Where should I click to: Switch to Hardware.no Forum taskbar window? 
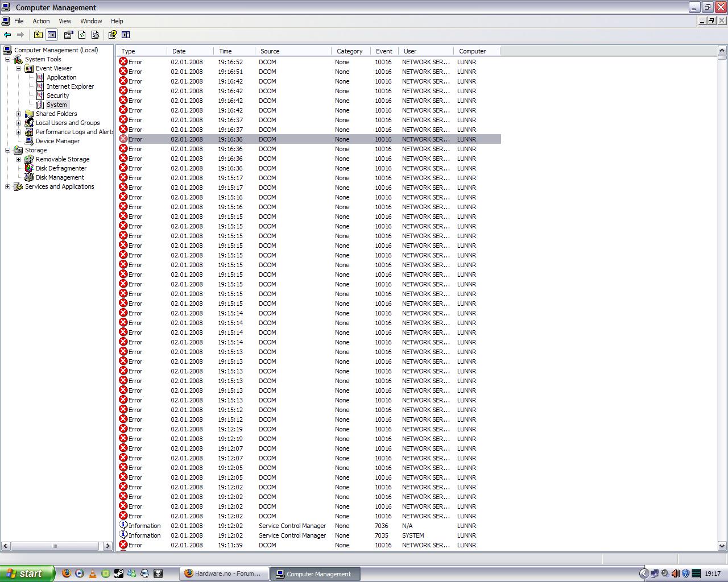click(224, 573)
